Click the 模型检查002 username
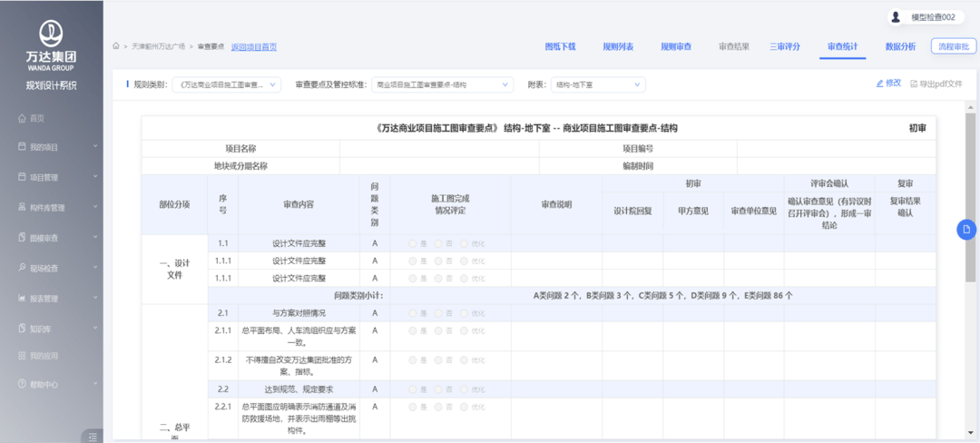The height and width of the screenshot is (443, 980). tap(933, 17)
